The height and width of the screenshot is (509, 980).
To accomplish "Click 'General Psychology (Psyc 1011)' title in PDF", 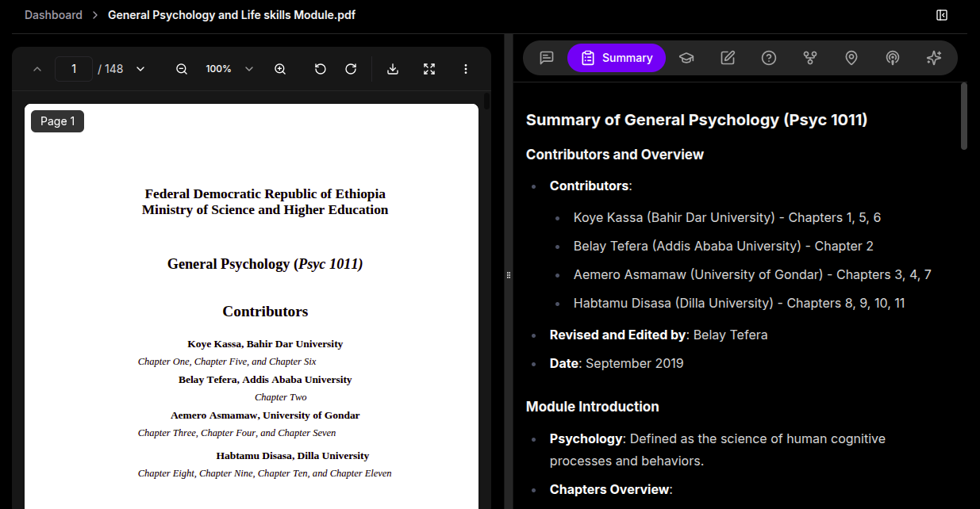I will 265,264.
